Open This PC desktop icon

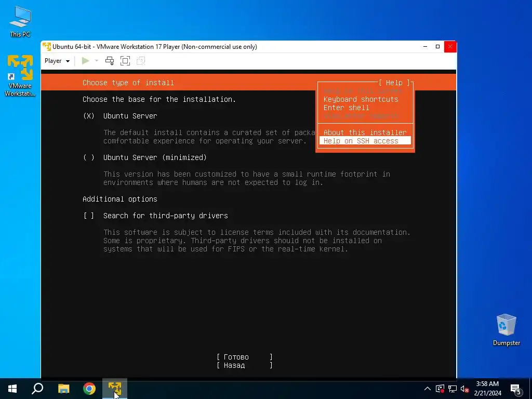[20, 22]
